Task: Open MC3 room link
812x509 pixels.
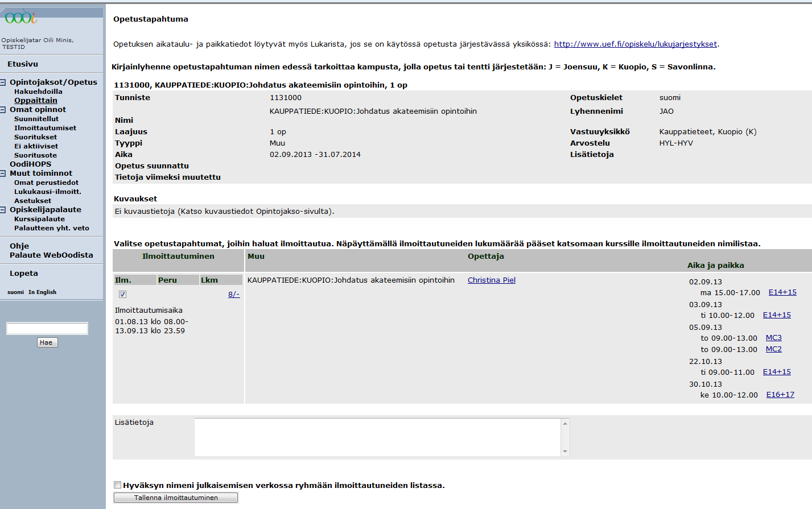Action: click(x=774, y=338)
